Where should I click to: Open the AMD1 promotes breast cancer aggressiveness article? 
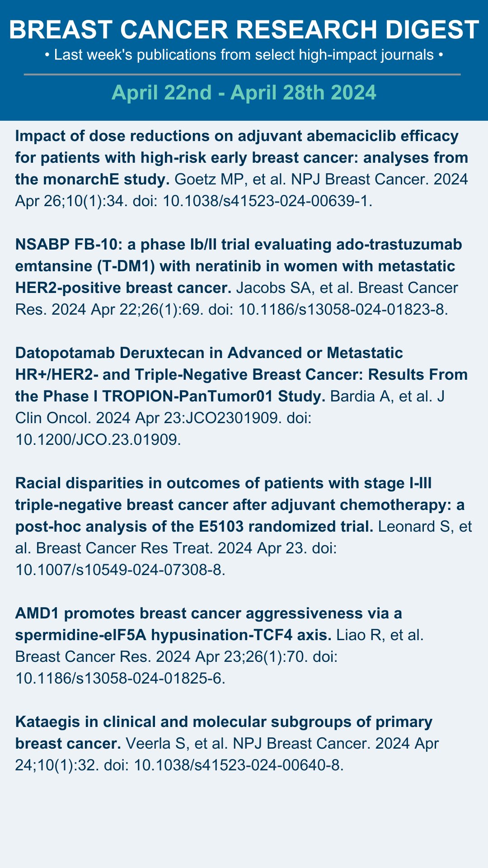click(x=208, y=624)
